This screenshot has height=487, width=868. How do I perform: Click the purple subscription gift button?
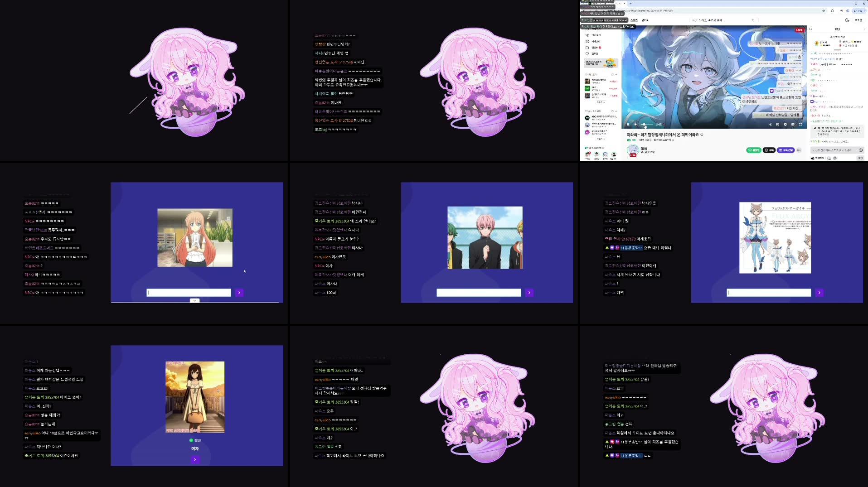(x=786, y=150)
